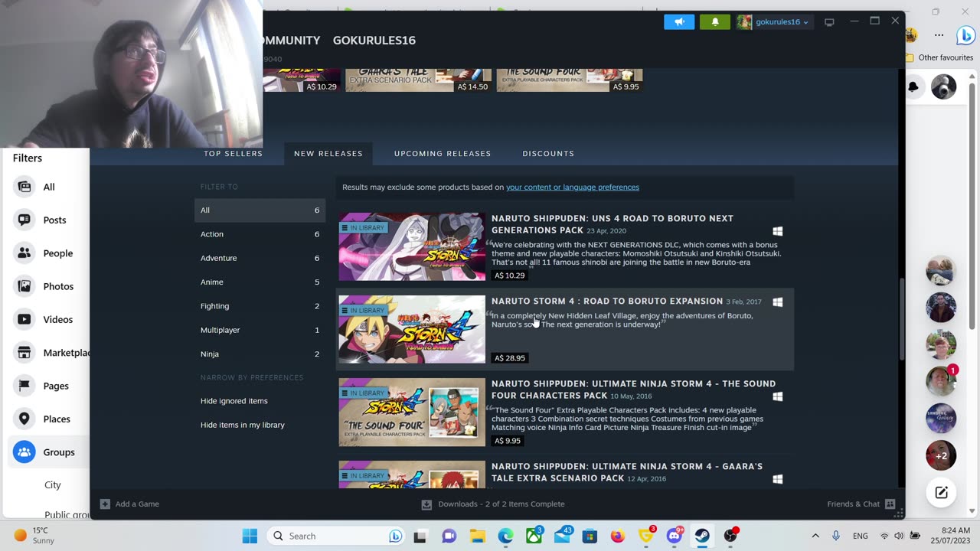The height and width of the screenshot is (551, 980).
Task: Open Gaara's Tale Extra Scenario Pack title
Action: click(626, 472)
